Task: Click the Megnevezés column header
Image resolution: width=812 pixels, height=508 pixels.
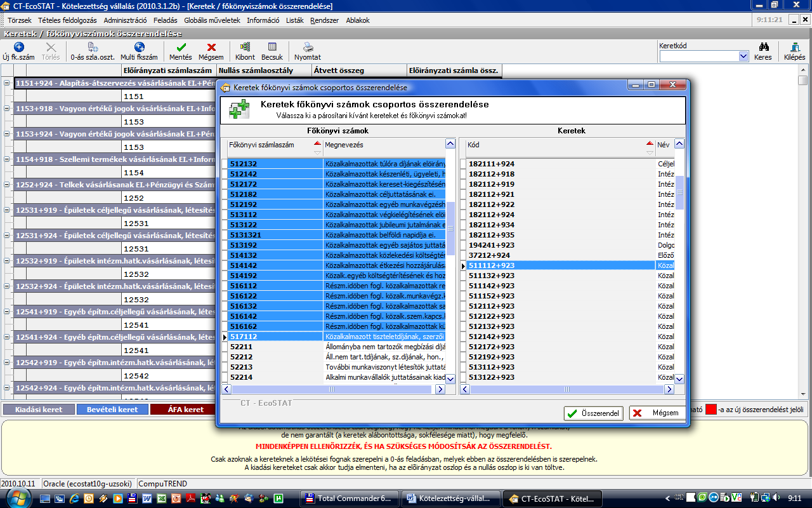Action: click(384, 148)
